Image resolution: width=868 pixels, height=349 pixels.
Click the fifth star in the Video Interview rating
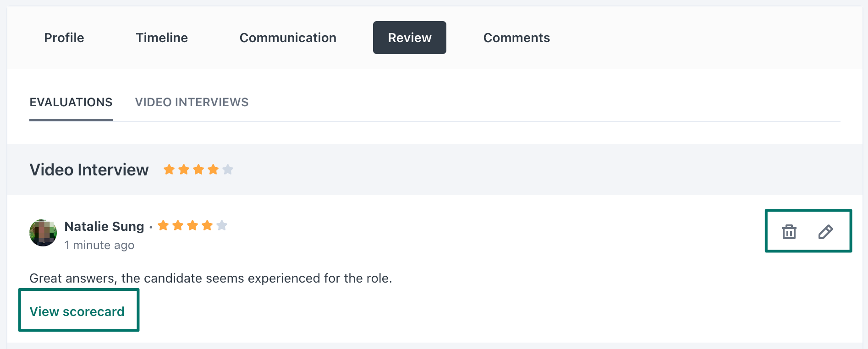228,169
